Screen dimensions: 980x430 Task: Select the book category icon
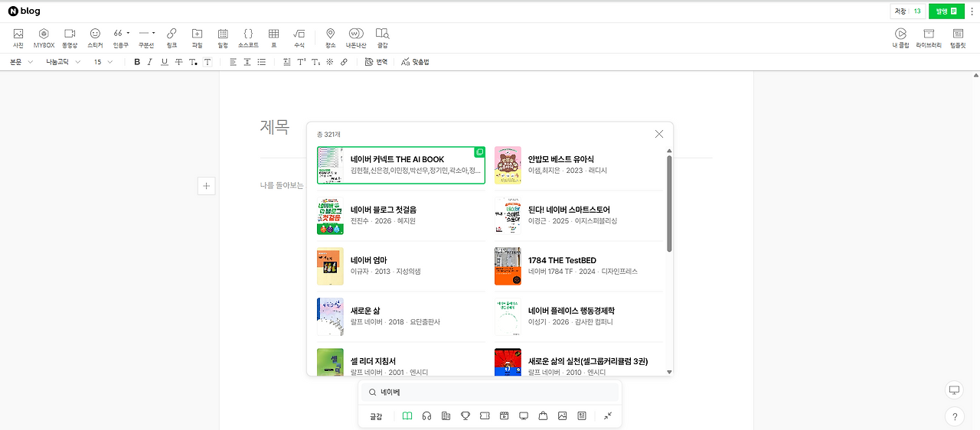click(407, 415)
